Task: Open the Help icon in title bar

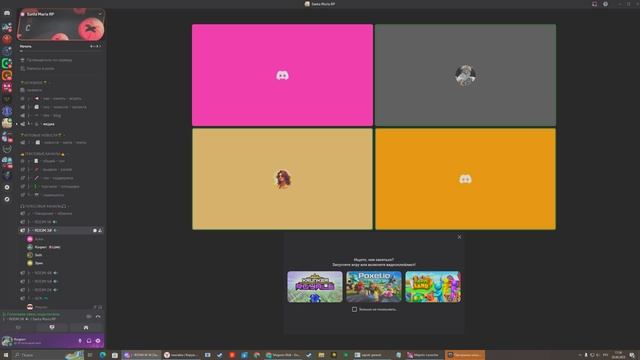Action: click(x=606, y=4)
